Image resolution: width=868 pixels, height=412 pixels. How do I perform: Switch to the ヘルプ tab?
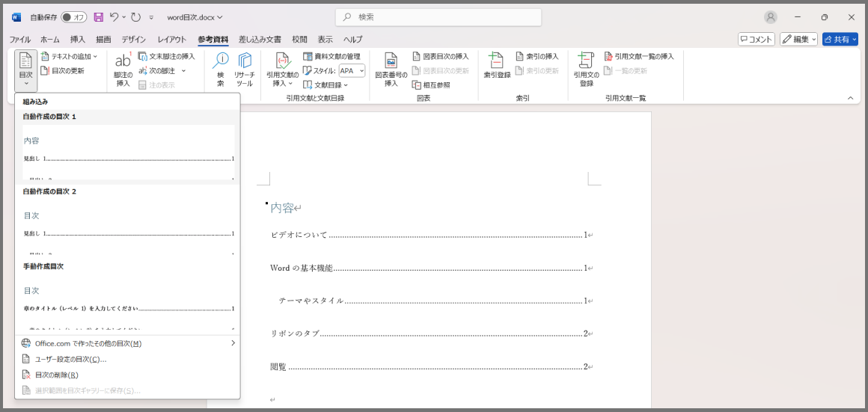tap(353, 40)
